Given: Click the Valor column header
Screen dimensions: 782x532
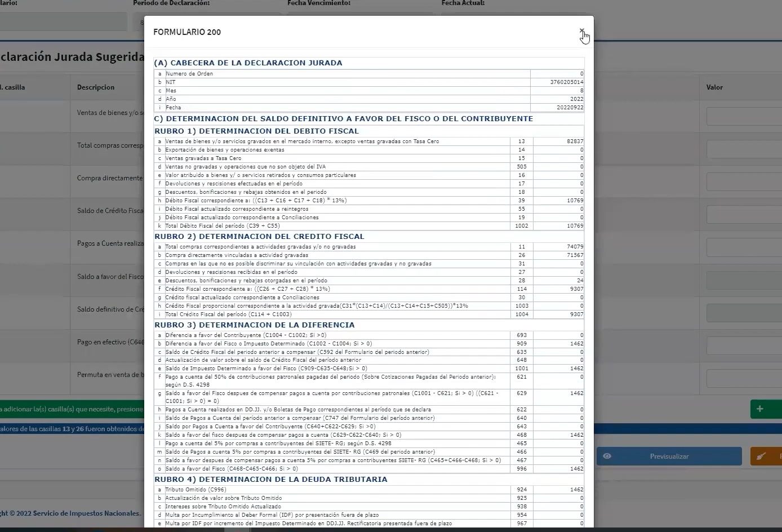Looking at the screenshot, I should click(x=714, y=87).
